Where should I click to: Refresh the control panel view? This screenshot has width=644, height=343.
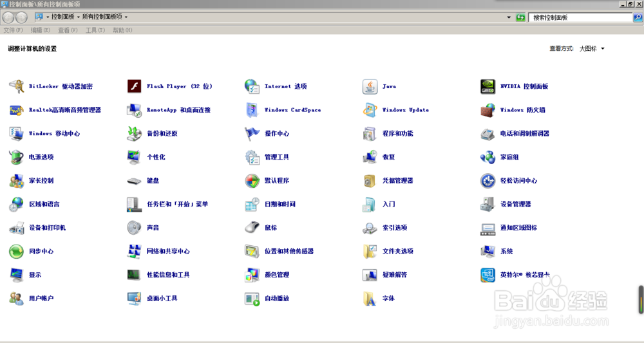[x=520, y=17]
